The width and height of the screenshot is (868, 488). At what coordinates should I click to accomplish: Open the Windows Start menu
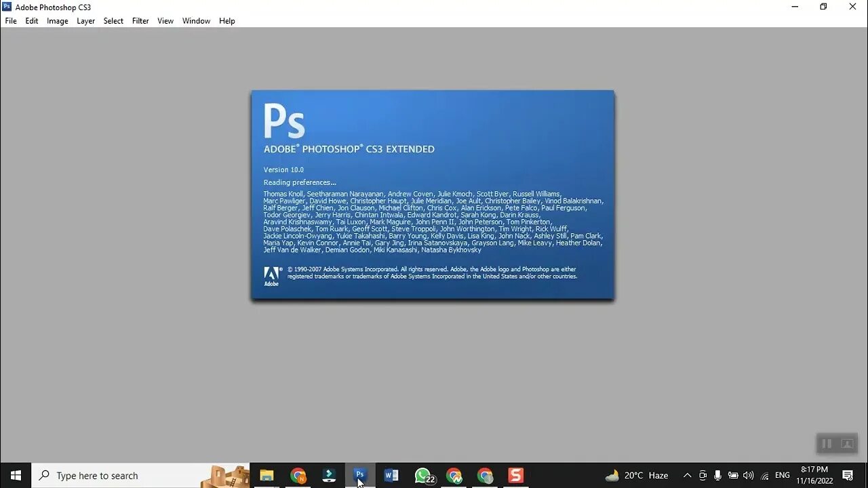[x=16, y=476]
